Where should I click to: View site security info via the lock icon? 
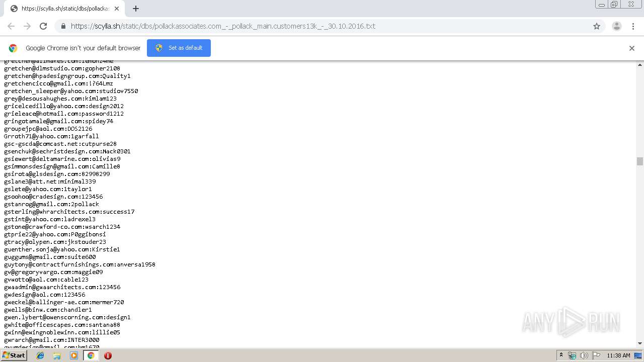(63, 26)
